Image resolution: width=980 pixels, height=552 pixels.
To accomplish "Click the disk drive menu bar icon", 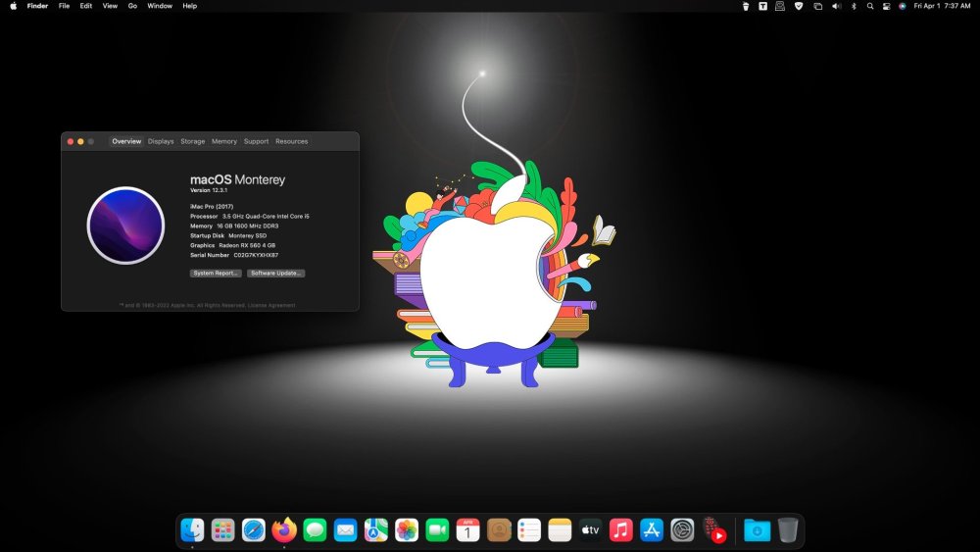I will point(780,6).
